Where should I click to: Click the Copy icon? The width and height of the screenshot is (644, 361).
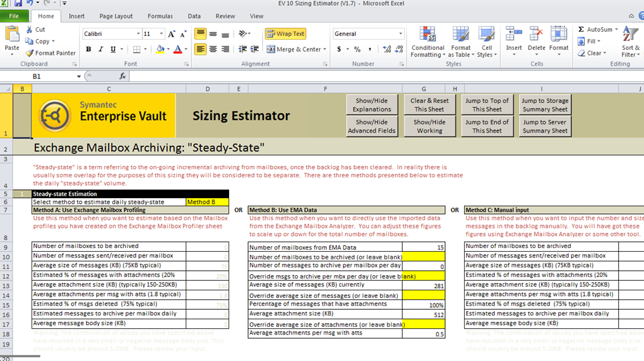click(x=29, y=41)
